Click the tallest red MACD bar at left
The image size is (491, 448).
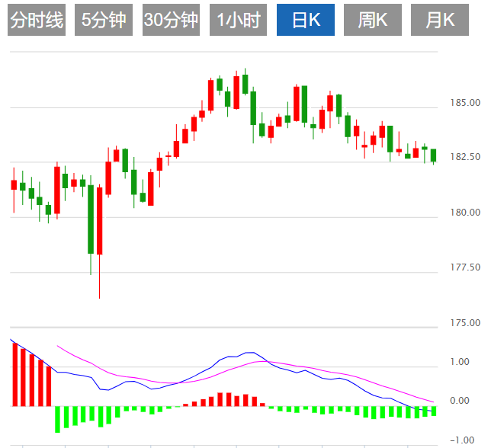point(15,375)
